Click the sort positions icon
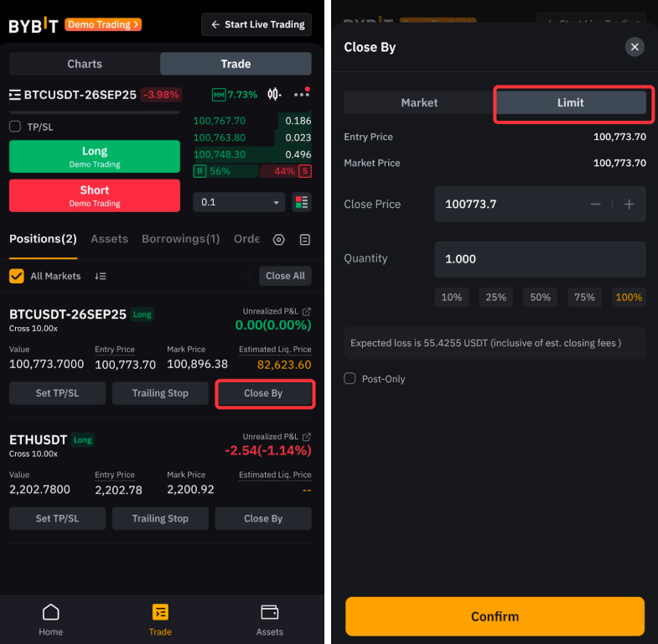 (x=101, y=276)
